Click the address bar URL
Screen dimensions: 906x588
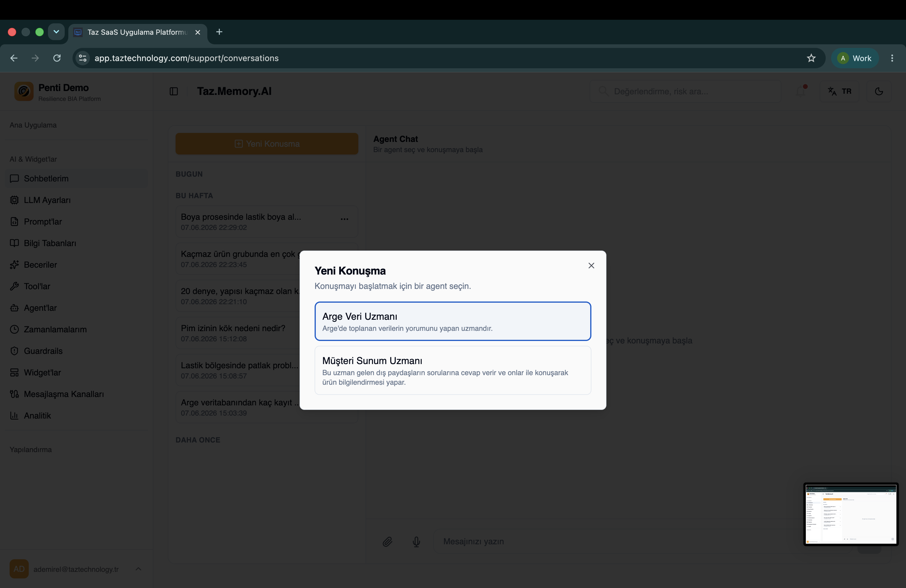coord(187,58)
